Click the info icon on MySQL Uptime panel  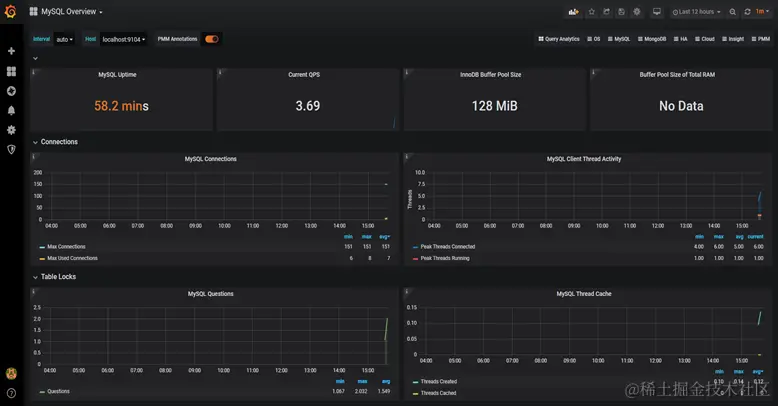click(x=33, y=72)
